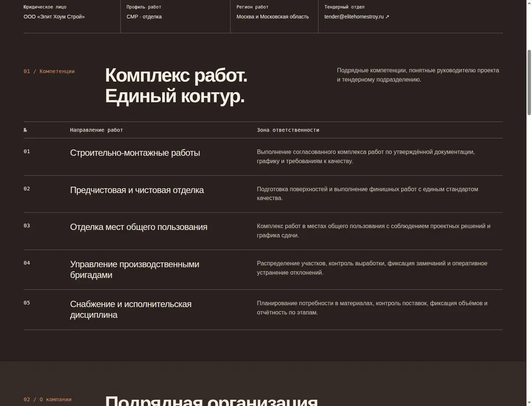
Task: Click the description starting Распределение участков
Action: [372, 268]
